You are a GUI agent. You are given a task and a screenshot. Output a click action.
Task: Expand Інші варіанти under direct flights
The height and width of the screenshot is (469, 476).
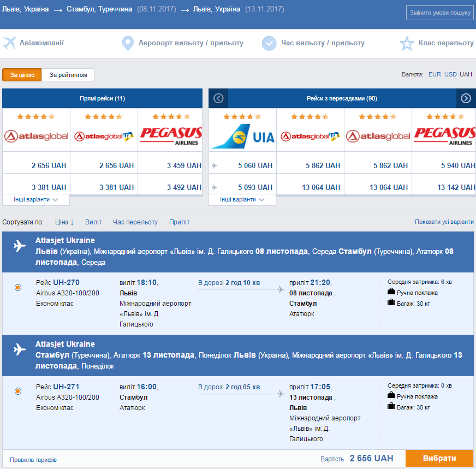pos(36,199)
